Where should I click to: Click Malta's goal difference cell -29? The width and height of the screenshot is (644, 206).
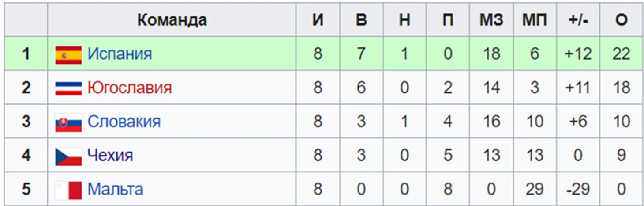(578, 189)
